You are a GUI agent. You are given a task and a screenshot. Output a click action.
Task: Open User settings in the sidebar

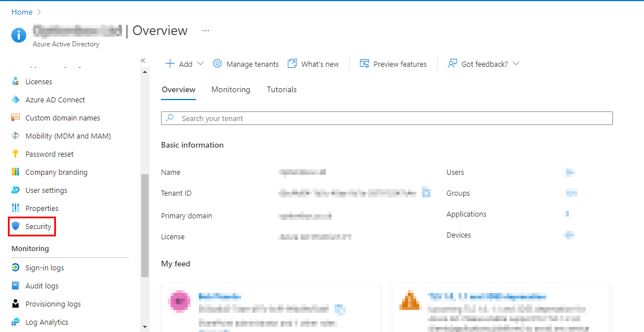46,190
